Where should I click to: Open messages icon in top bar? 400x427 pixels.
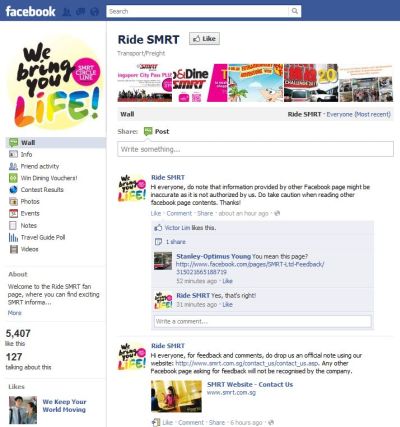pos(81,12)
